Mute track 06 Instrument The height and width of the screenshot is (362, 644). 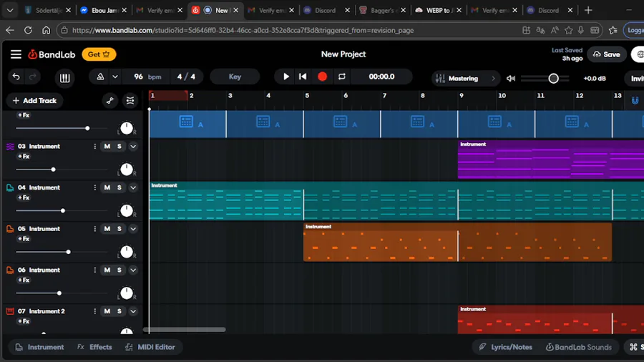[107, 270]
